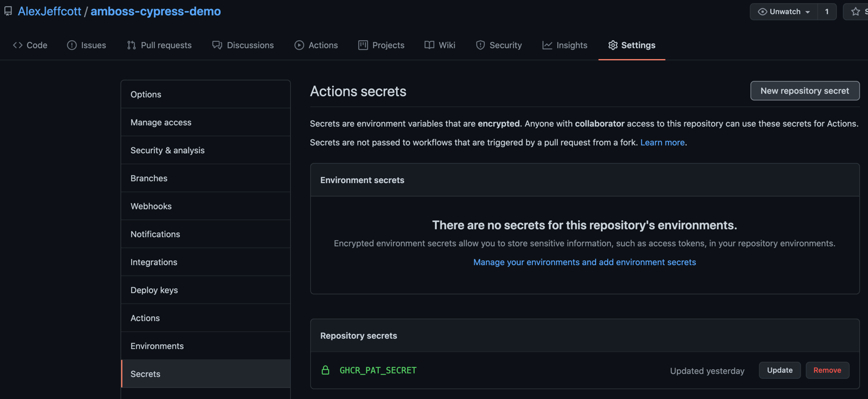Open the Unwatch dropdown arrow
This screenshot has height=399, width=868.
pos(808,12)
